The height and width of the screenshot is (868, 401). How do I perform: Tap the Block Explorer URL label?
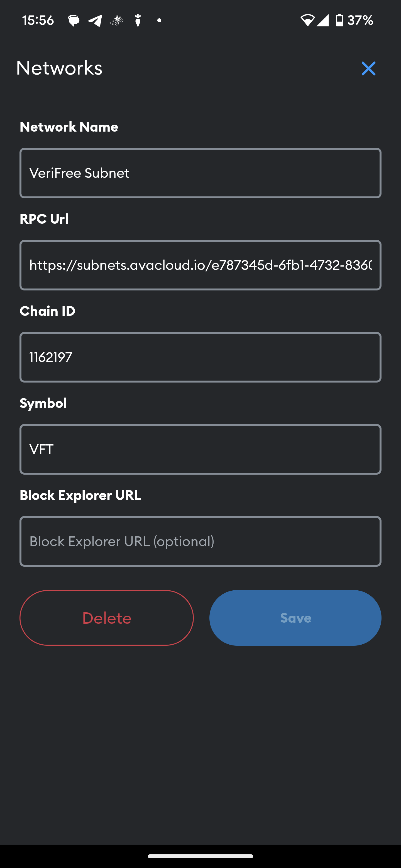point(80,495)
